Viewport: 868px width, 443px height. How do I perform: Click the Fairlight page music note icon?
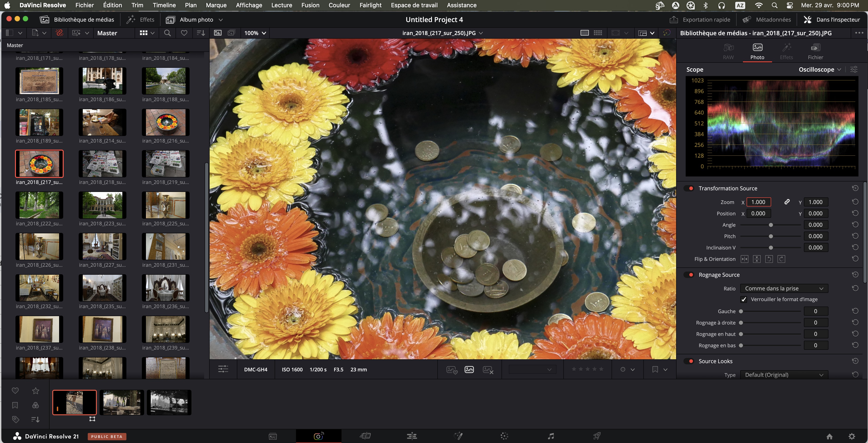pyautogui.click(x=551, y=436)
